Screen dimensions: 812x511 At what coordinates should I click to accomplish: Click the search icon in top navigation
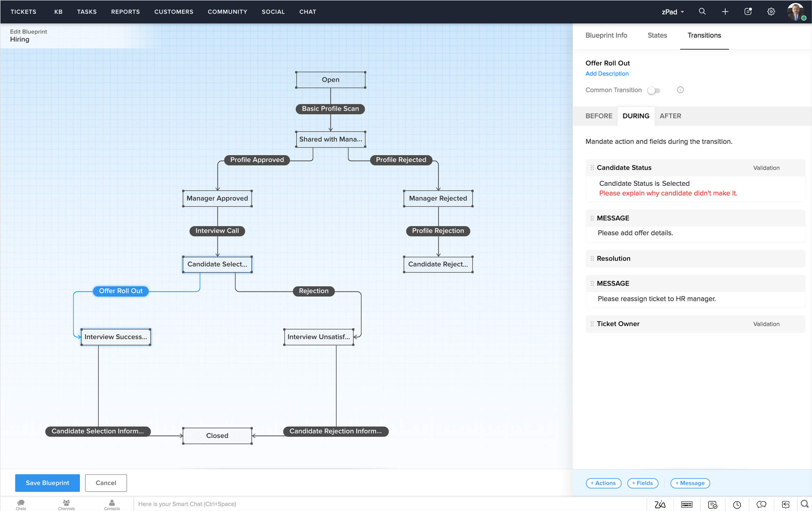click(702, 11)
